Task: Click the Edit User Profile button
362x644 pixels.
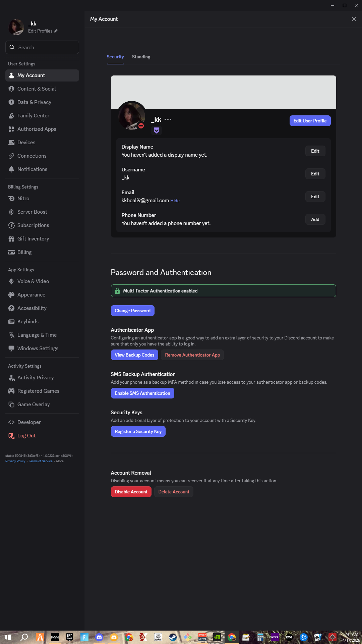Action: 310,121
